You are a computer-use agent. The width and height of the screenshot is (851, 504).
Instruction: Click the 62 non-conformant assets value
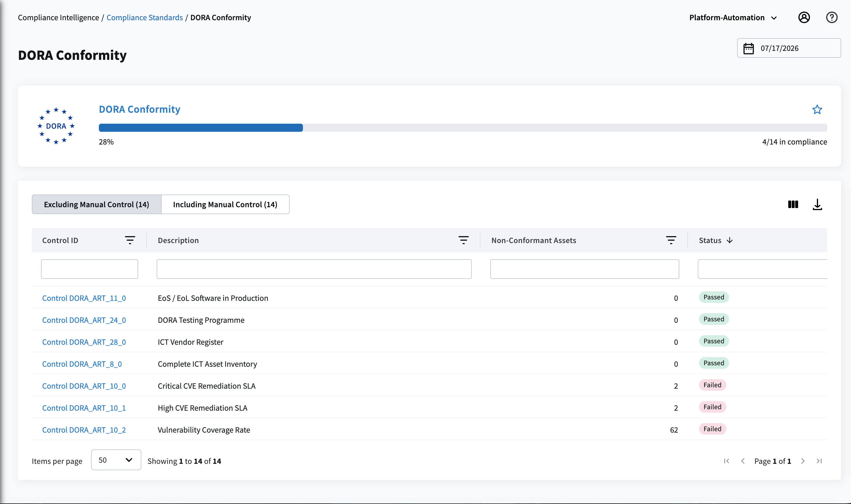(x=674, y=430)
